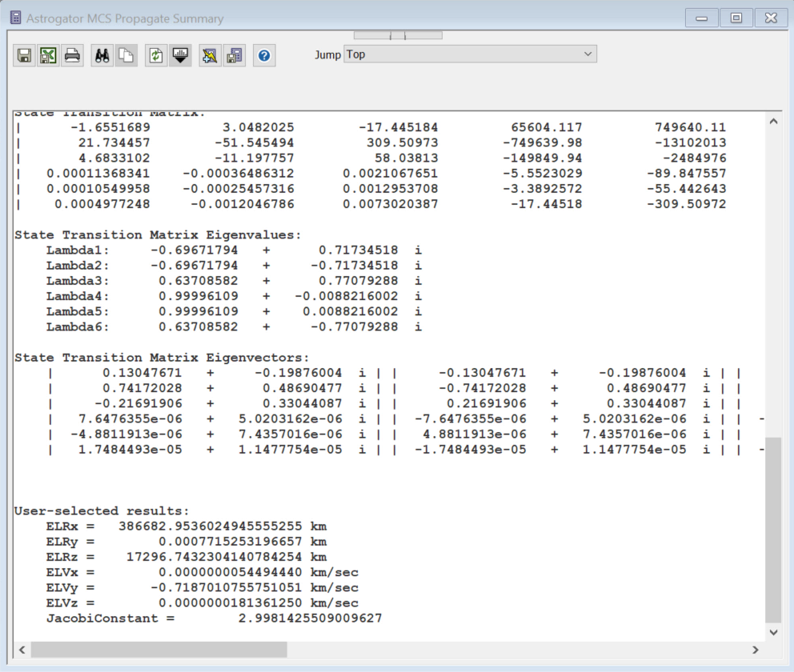Refresh the report data
This screenshot has height=672, width=794.
pyautogui.click(x=156, y=55)
